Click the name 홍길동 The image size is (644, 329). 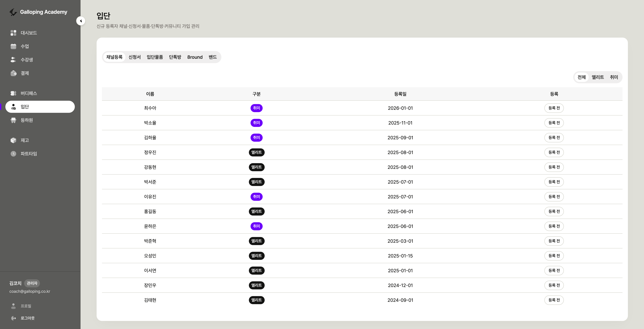(150, 211)
